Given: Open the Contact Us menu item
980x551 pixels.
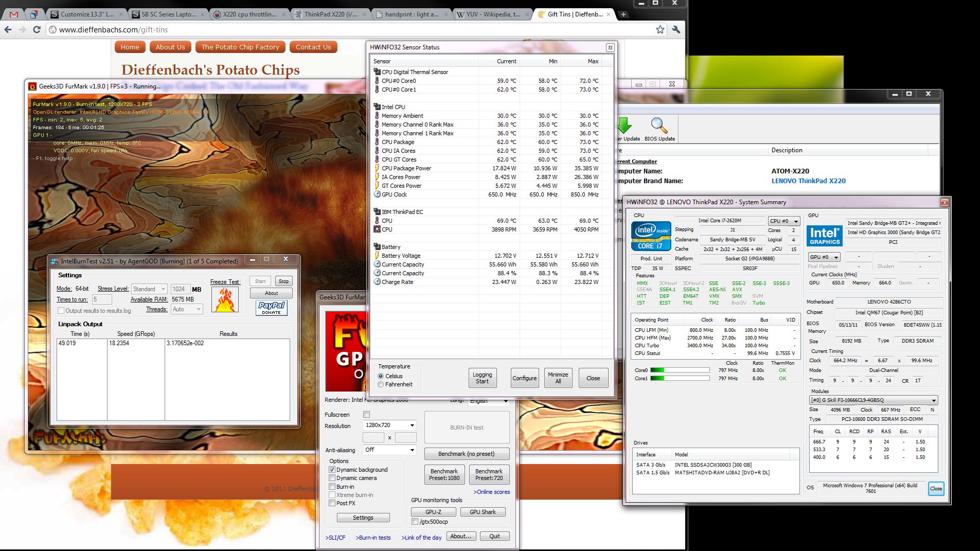Looking at the screenshot, I should (x=313, y=47).
